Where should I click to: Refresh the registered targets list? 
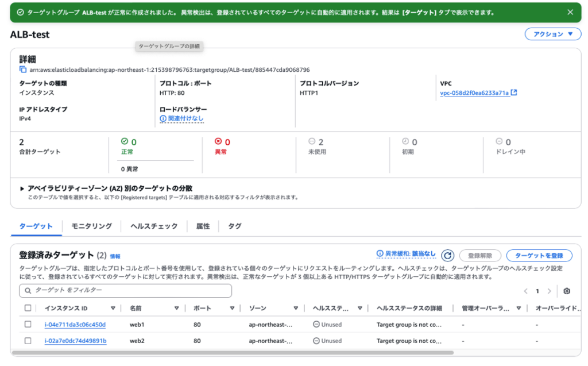(x=447, y=256)
